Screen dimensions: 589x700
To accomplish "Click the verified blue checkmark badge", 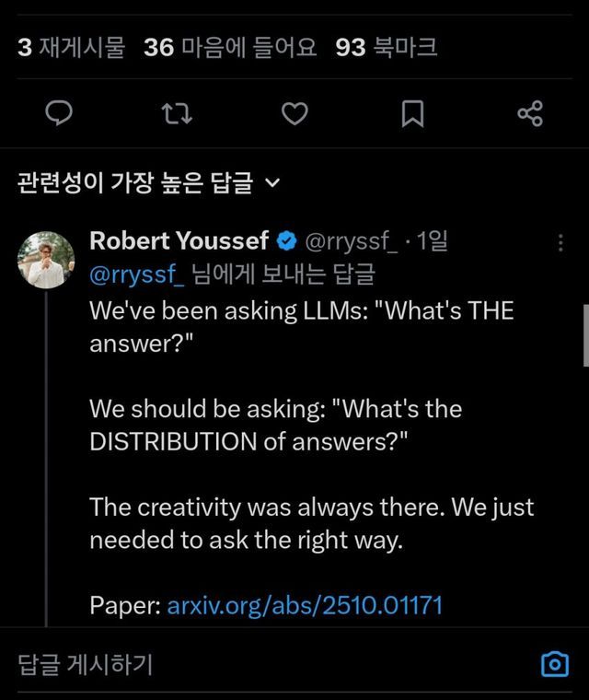I will (286, 242).
